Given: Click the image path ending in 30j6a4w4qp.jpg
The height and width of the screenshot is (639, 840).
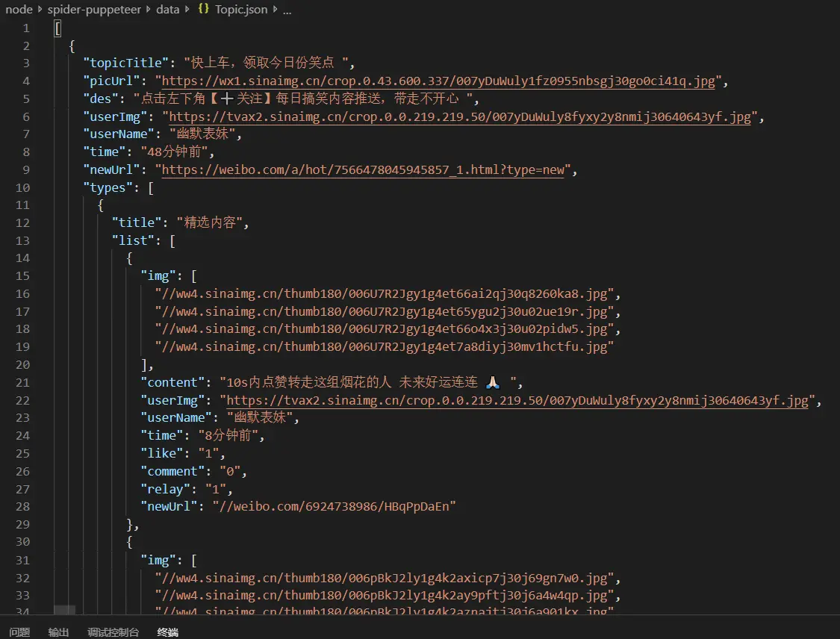Looking at the screenshot, I should [x=384, y=595].
